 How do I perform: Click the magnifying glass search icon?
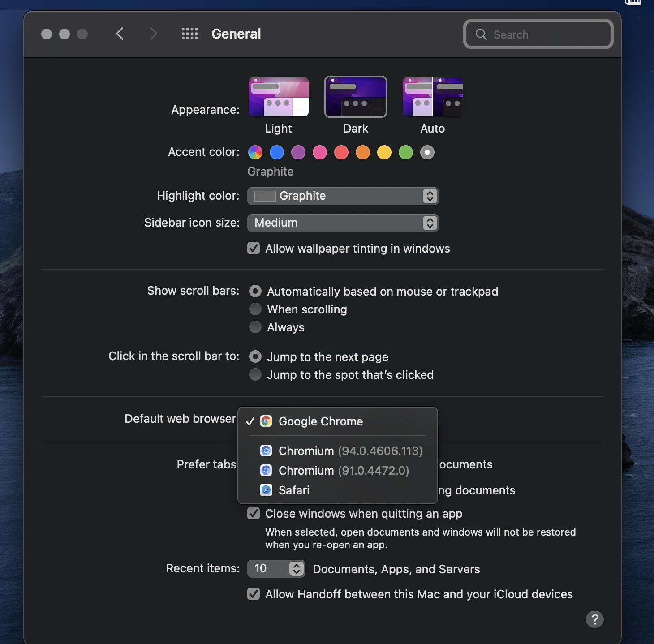(x=481, y=34)
